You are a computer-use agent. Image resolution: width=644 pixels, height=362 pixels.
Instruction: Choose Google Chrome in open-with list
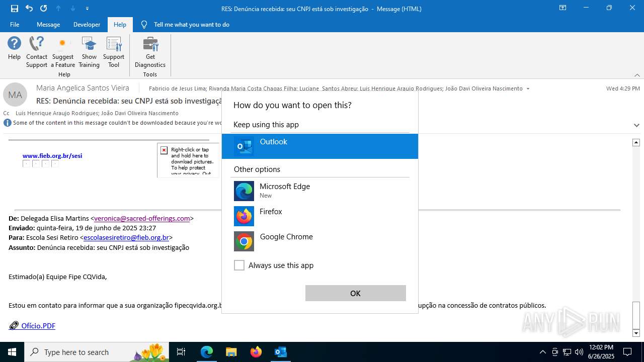(x=320, y=241)
